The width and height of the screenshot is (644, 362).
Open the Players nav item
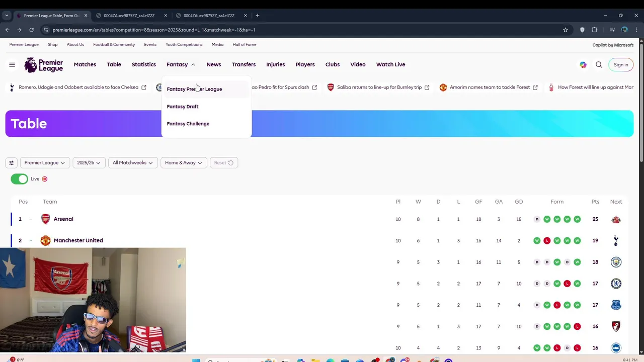(x=305, y=64)
